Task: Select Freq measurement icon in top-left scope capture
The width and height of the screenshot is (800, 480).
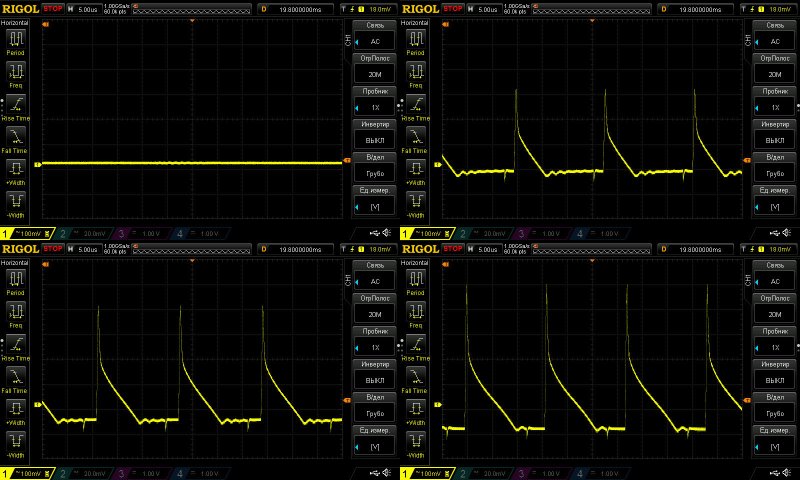Action: [x=16, y=71]
